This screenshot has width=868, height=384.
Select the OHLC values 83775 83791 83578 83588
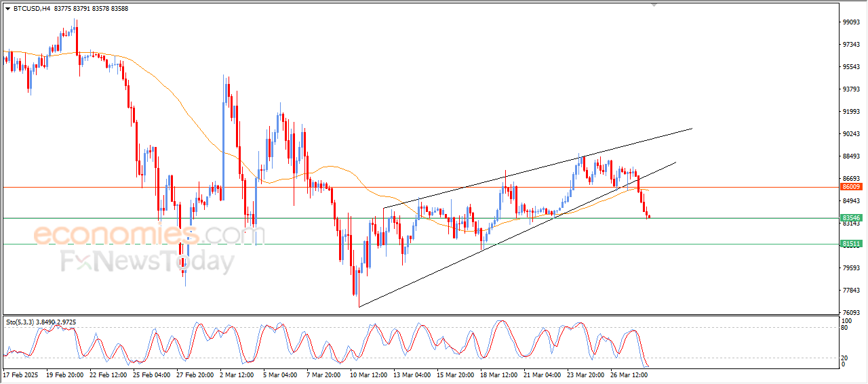[x=90, y=9]
